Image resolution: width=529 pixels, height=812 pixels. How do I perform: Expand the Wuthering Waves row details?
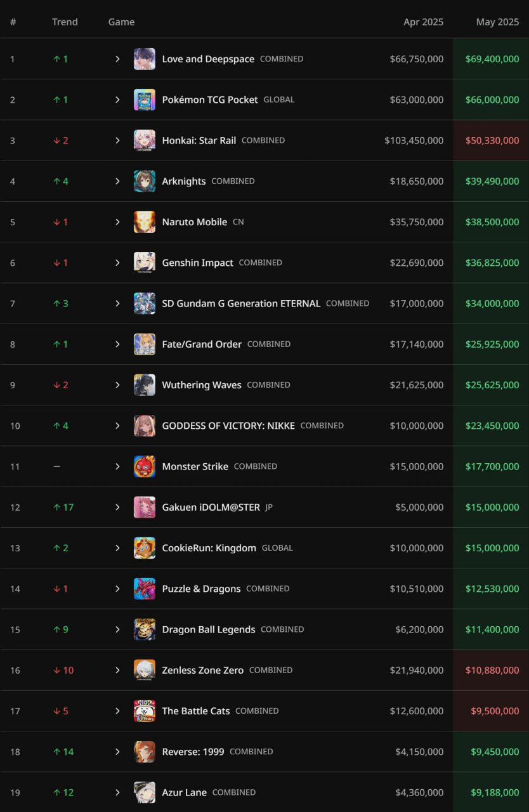tap(117, 385)
